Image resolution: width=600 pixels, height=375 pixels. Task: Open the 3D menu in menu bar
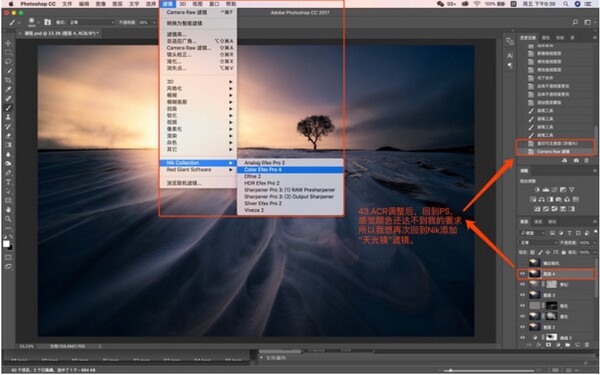[x=183, y=4]
